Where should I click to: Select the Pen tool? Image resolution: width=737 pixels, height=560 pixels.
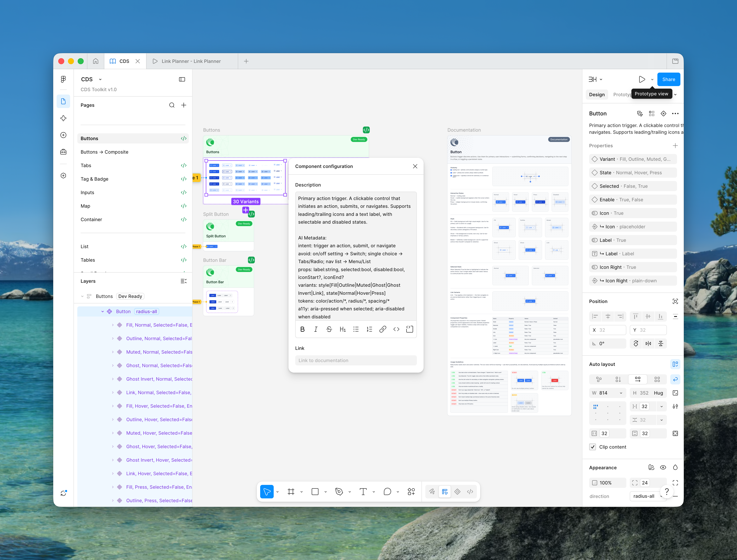click(x=339, y=492)
